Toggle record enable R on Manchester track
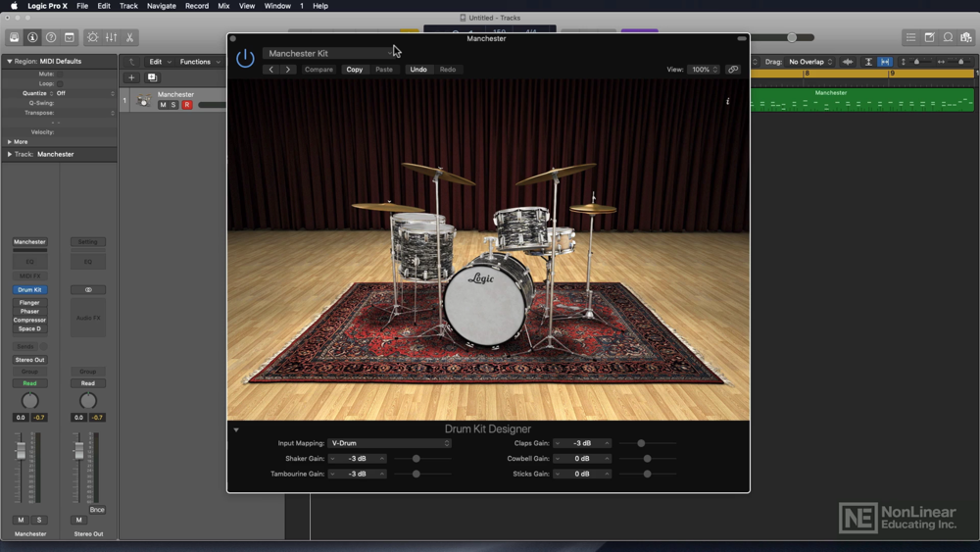The height and width of the screenshot is (552, 980). 186,105
